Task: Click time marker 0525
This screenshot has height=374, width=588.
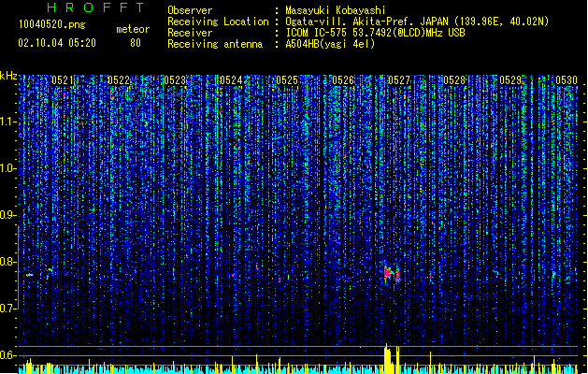Action: pos(287,80)
